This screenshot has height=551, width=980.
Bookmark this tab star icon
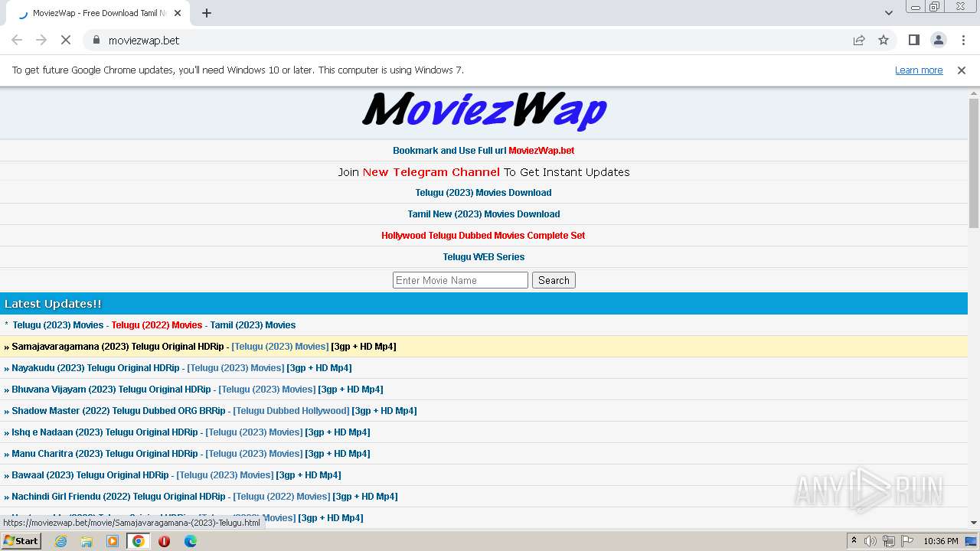884,40
